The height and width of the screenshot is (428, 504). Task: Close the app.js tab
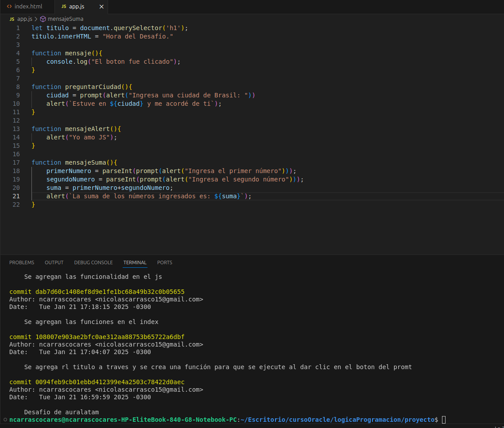[x=101, y=7]
